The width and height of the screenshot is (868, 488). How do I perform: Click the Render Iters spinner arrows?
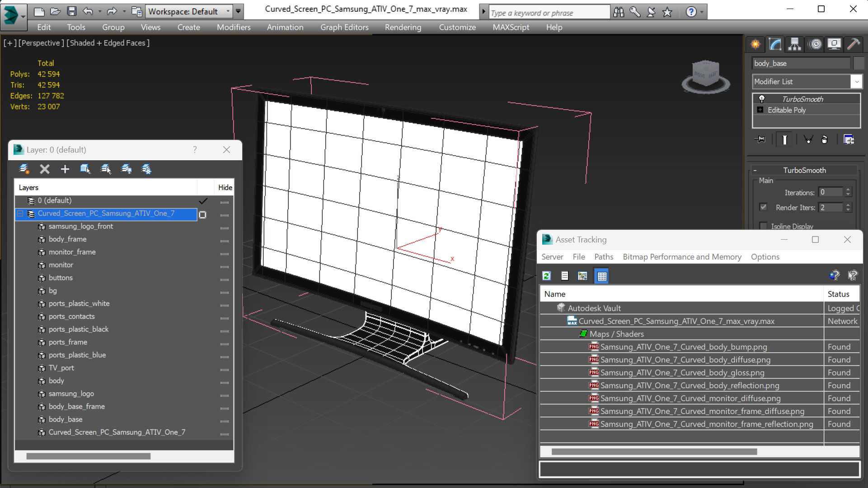tap(848, 207)
